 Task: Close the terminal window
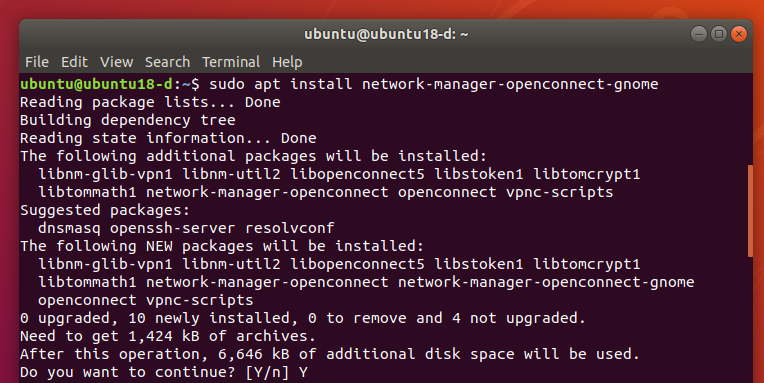click(x=739, y=34)
